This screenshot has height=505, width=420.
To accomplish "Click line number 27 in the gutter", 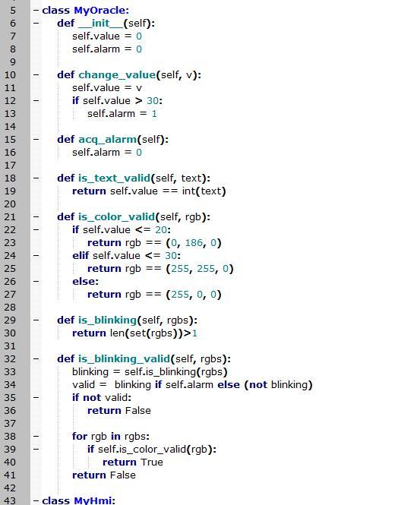I will point(10,295).
